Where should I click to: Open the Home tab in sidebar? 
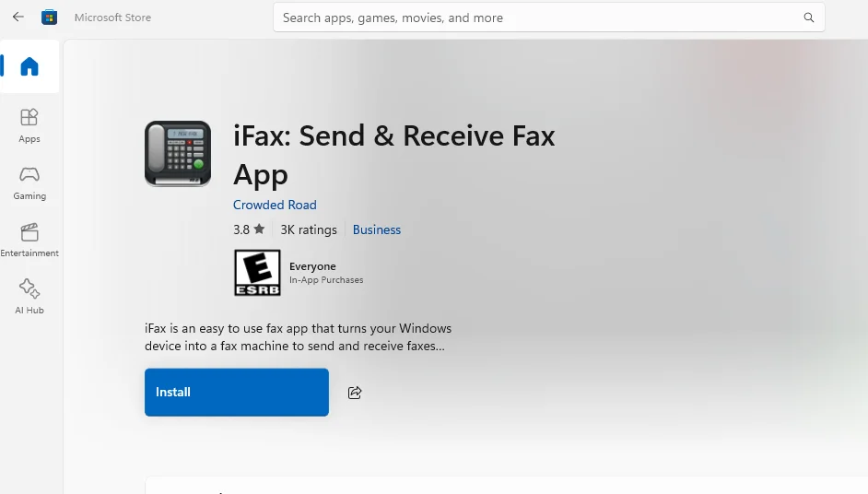(29, 66)
